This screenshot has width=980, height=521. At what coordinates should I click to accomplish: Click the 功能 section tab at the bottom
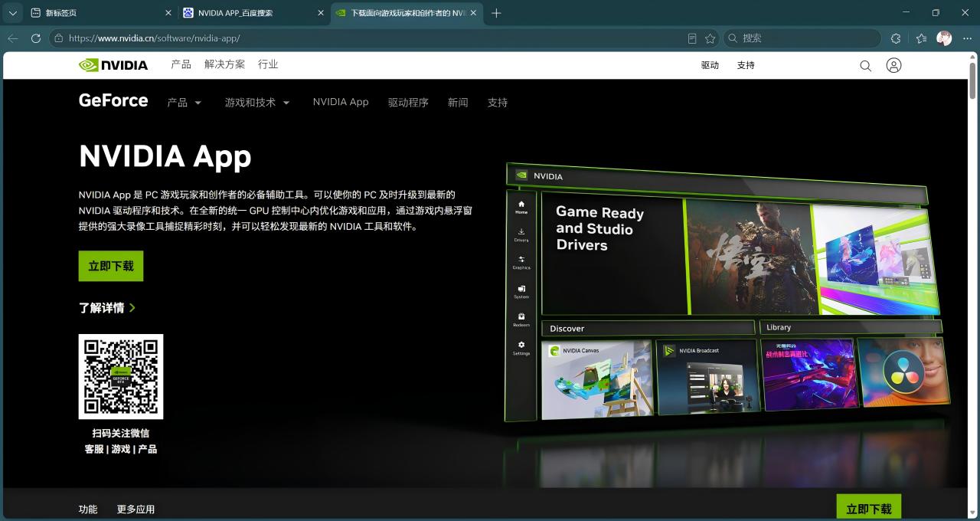pyautogui.click(x=88, y=509)
